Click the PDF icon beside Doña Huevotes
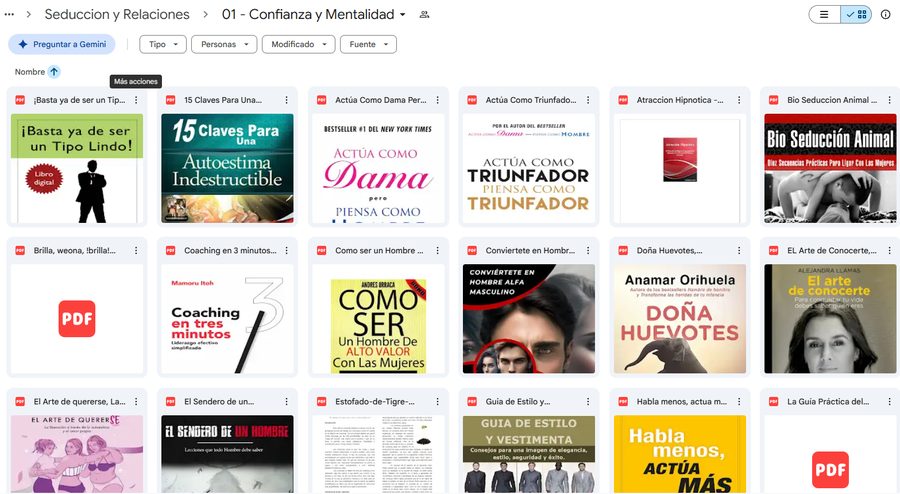 (x=623, y=251)
